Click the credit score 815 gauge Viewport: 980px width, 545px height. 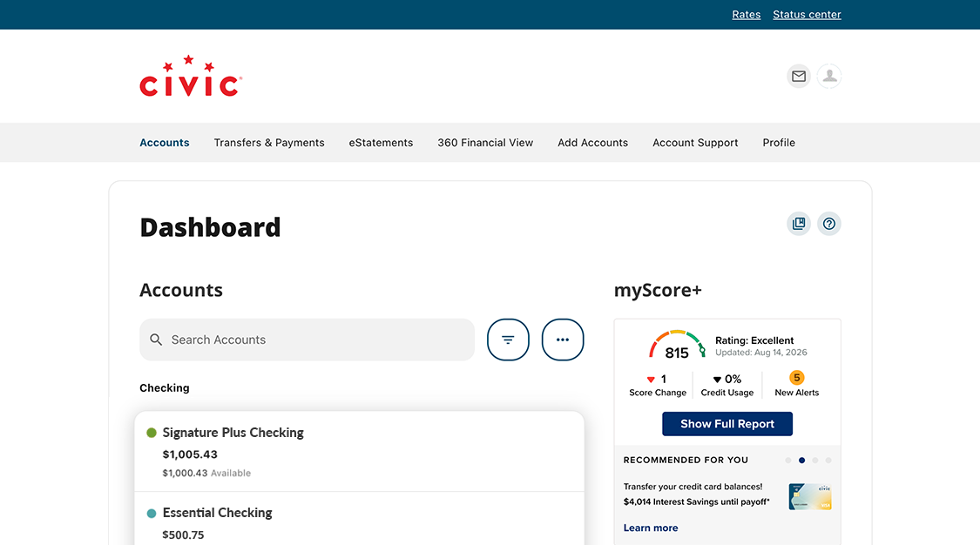tap(677, 345)
